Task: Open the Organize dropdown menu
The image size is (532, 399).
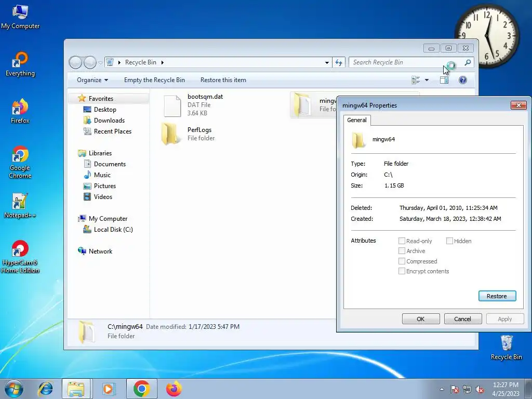Action: pos(92,80)
